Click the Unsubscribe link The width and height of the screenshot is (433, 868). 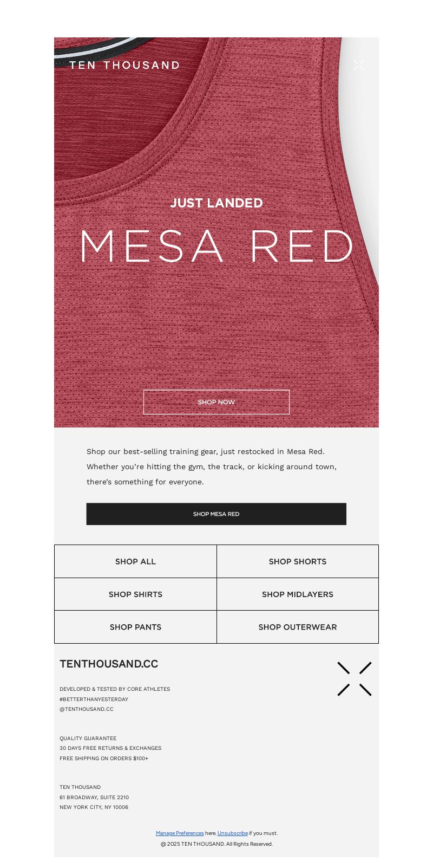233,833
